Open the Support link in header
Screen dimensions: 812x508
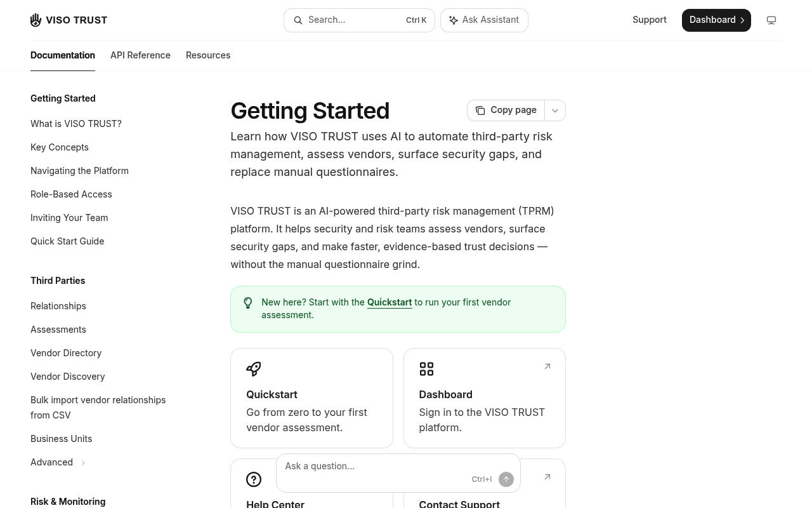650,20
